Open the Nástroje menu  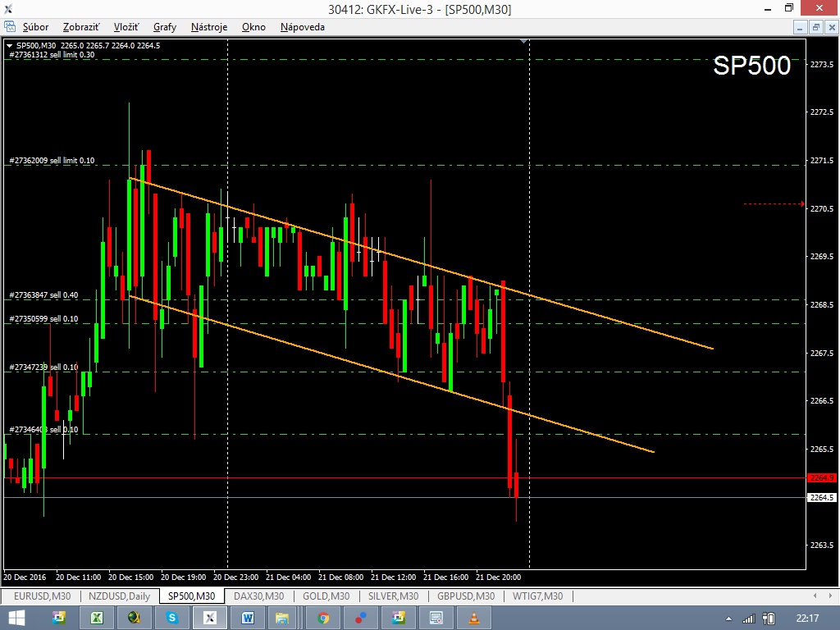209,27
